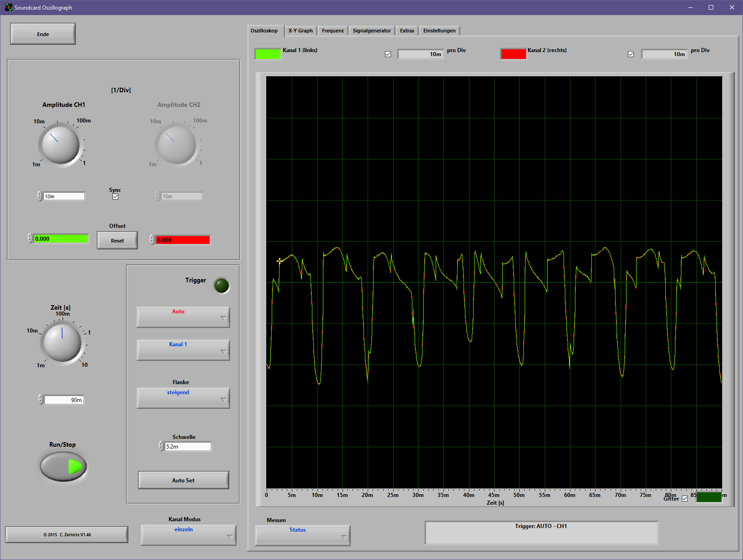Open the Frequenz tab
The image size is (743, 560).
pyautogui.click(x=333, y=31)
